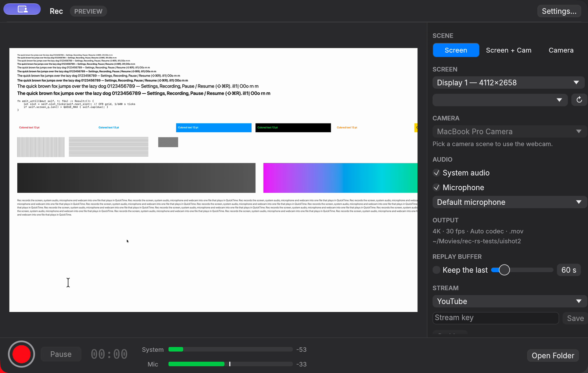
Task: Save the stream key
Action: pos(575,318)
